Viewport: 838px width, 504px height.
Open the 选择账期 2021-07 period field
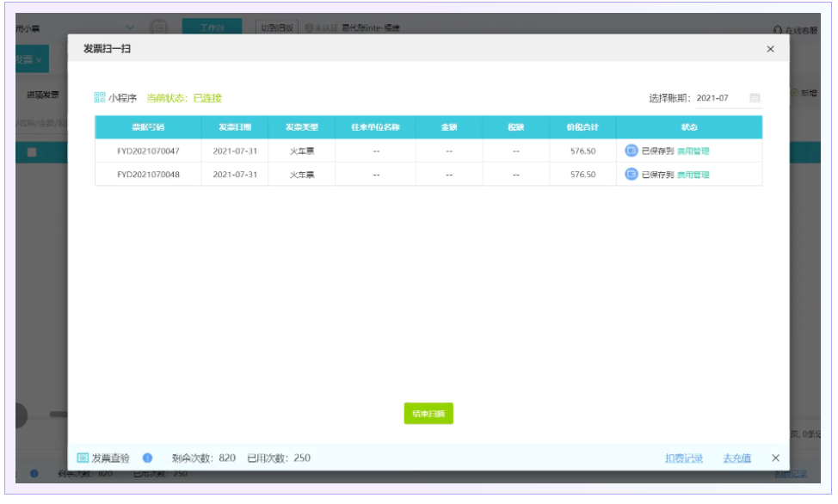coord(712,98)
